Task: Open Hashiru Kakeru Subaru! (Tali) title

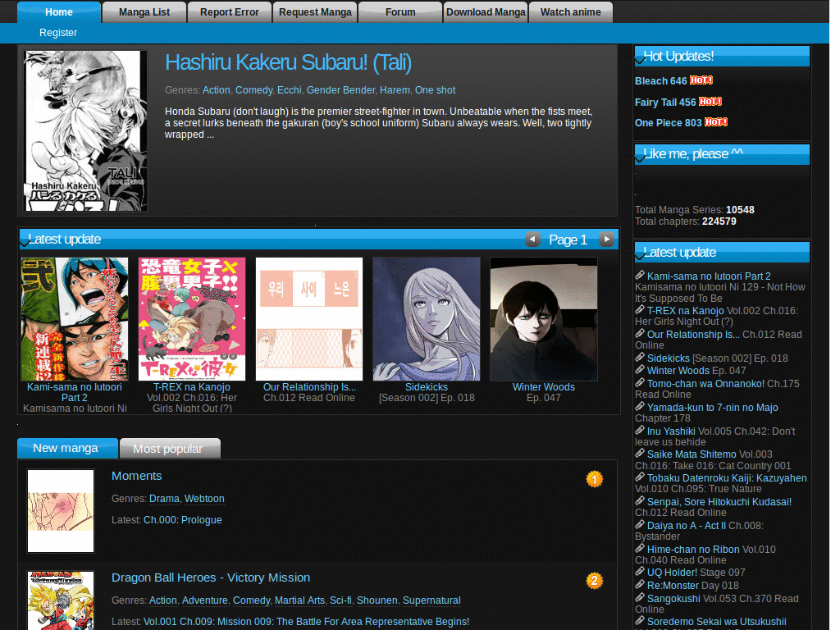Action: [x=288, y=62]
